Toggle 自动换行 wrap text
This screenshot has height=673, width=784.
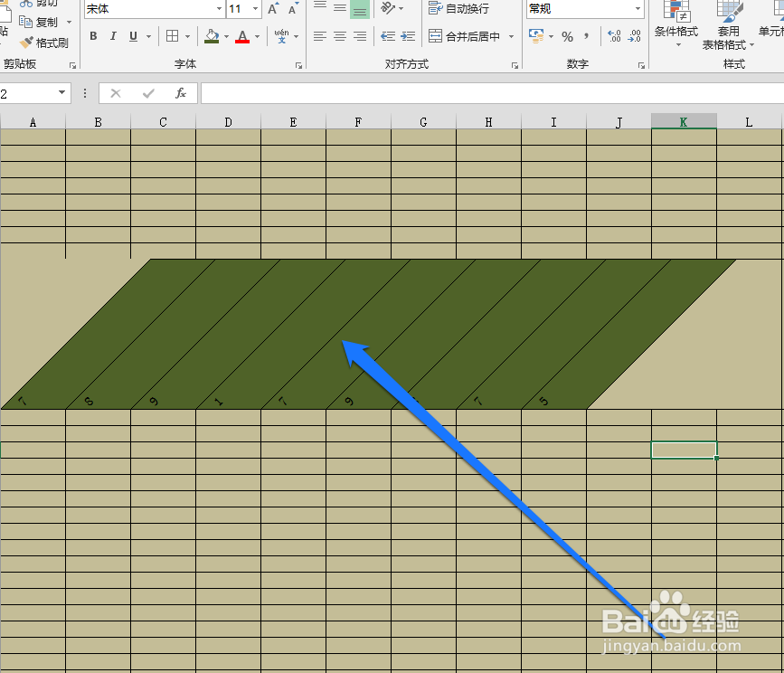coord(459,8)
